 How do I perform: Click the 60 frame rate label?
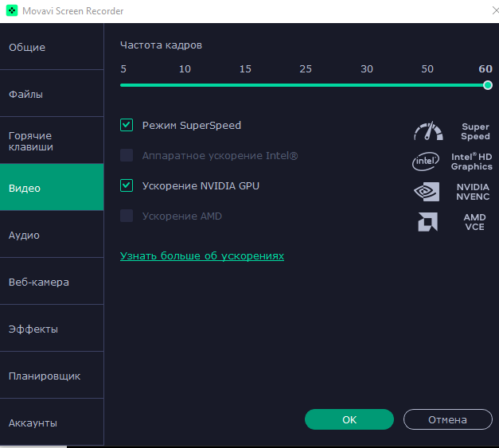point(485,68)
